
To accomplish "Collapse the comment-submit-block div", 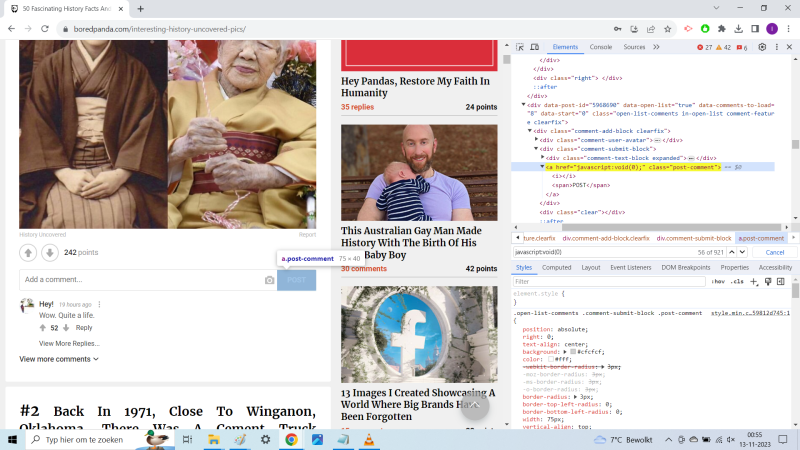I will 536,148.
